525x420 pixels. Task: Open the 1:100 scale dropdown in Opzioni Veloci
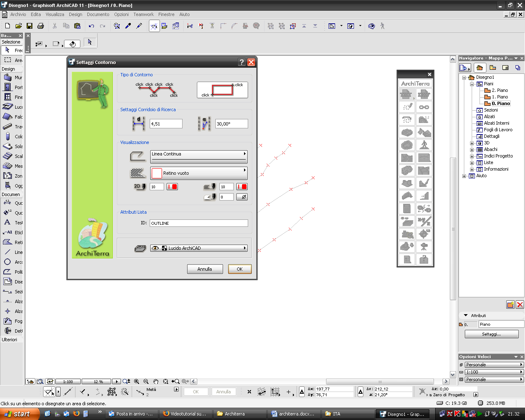coord(494,372)
